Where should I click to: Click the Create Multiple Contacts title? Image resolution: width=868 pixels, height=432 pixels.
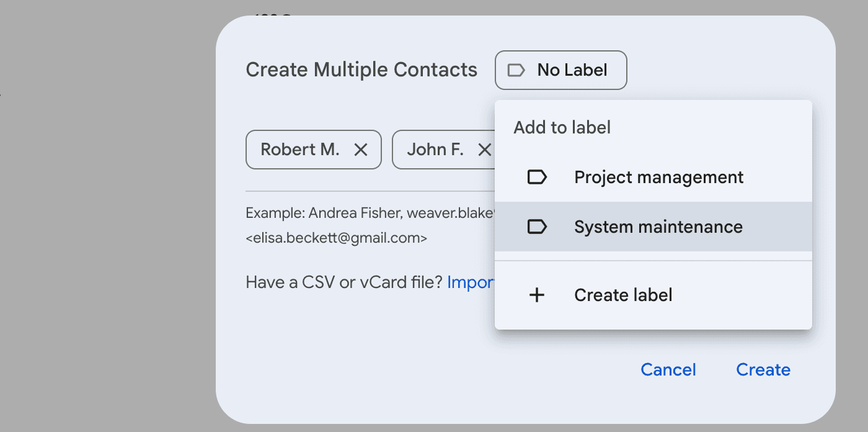pos(361,70)
